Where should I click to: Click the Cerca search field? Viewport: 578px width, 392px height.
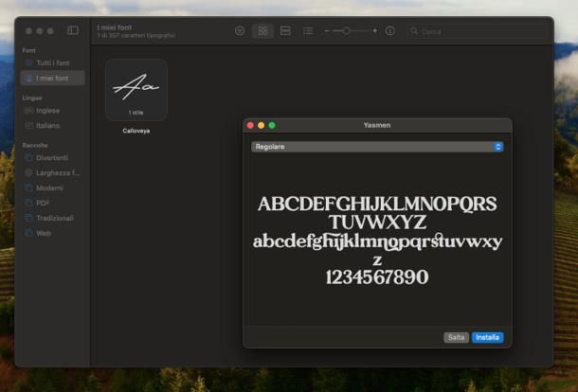pyautogui.click(x=478, y=31)
